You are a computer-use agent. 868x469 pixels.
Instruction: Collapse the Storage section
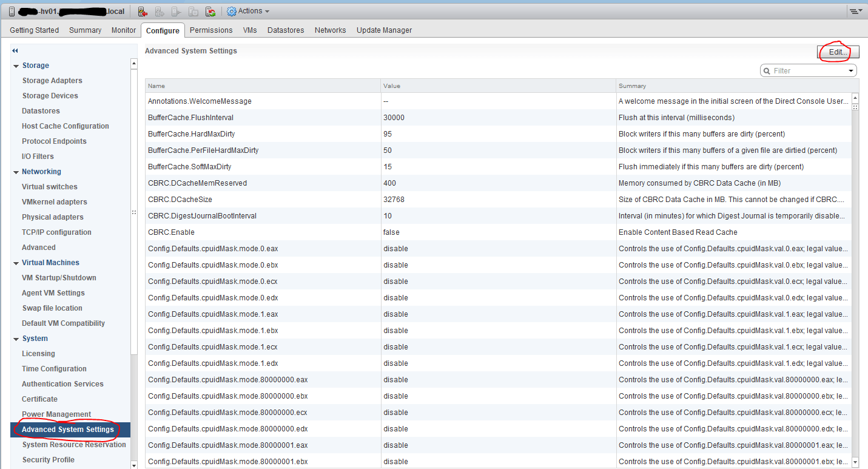[16, 66]
